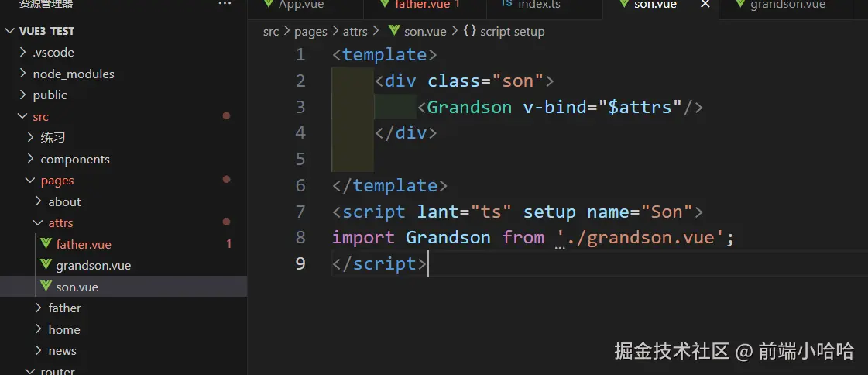
Task: Click line number 5 in the gutter
Action: pos(300,159)
